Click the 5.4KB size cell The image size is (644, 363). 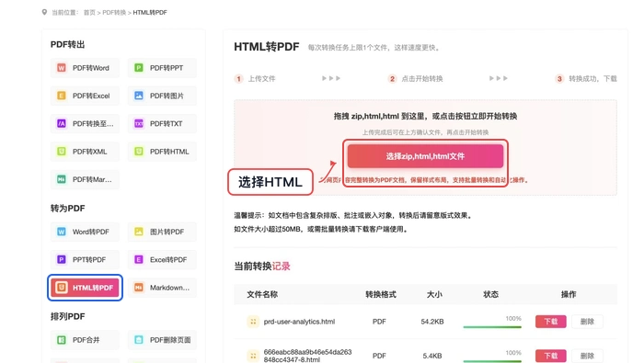432,356
